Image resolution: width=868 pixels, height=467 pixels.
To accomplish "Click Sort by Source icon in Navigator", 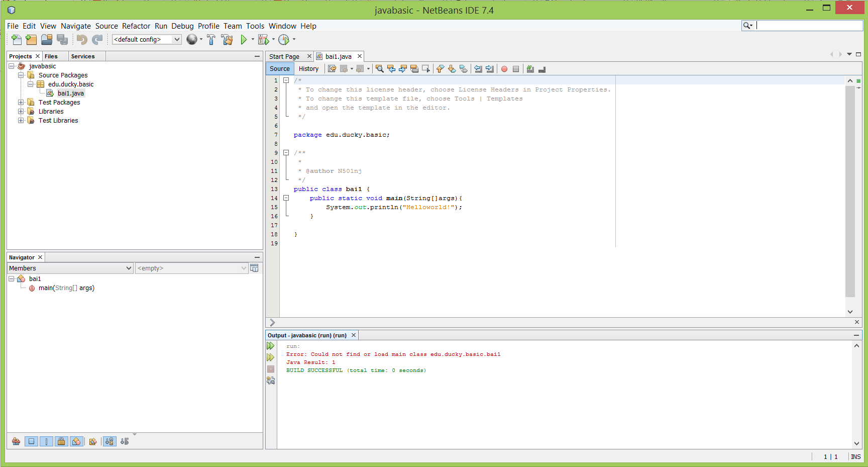I will [125, 441].
